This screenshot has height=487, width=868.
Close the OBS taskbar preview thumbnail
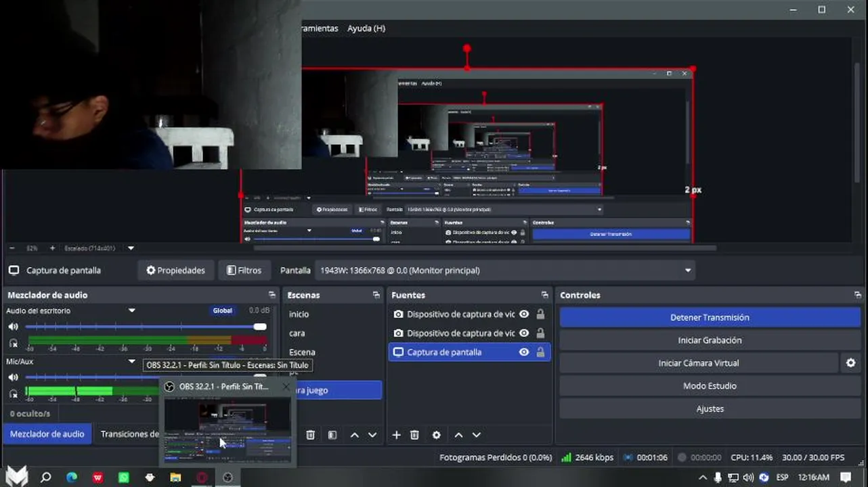pos(286,387)
